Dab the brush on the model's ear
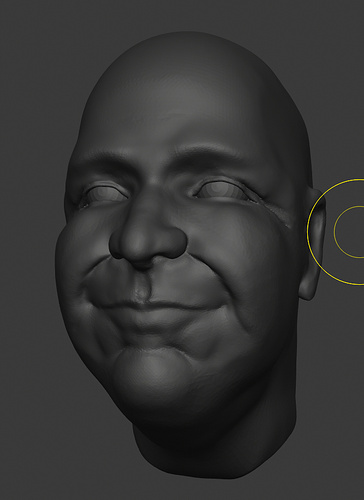The width and height of the screenshot is (364, 500). tap(313, 245)
